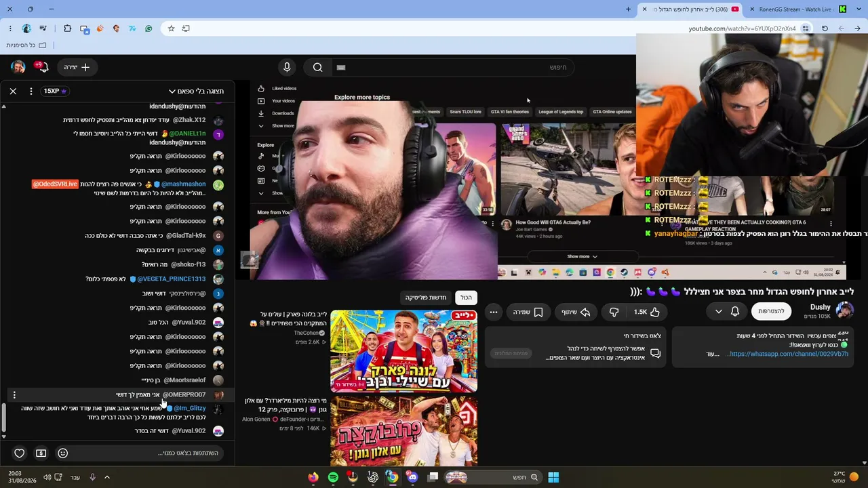Select the All filter chip
This screenshot has height=488, width=868.
pos(466,298)
